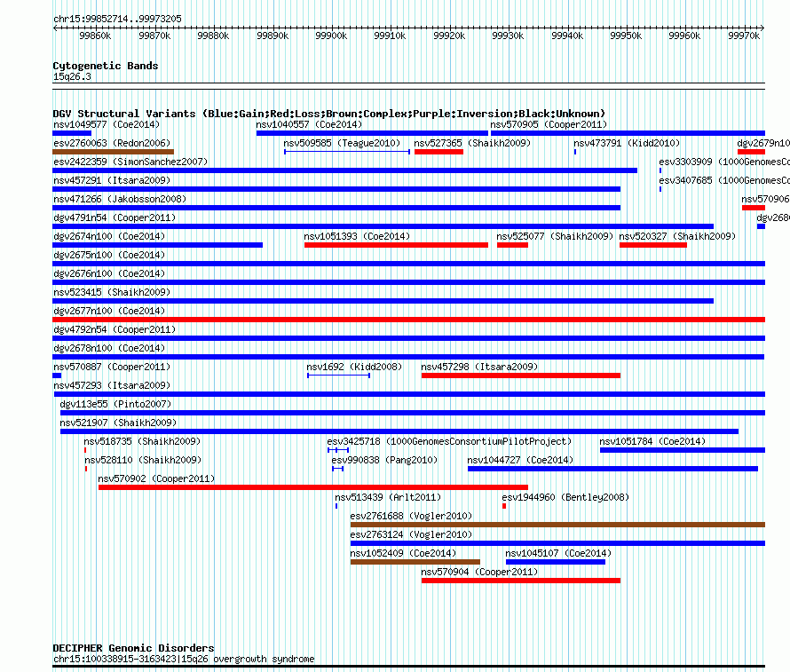Image resolution: width=790 pixels, height=672 pixels.
Task: Click the brown esv2760063 (Redon2006) bar
Action: [114, 152]
